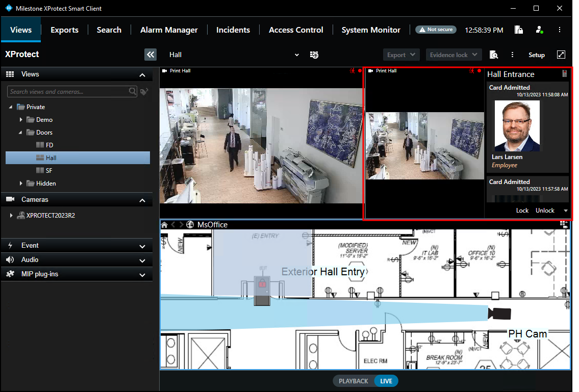Click the home icon in map toolbar
Viewport: 579px width, 392px height.
(x=164, y=224)
